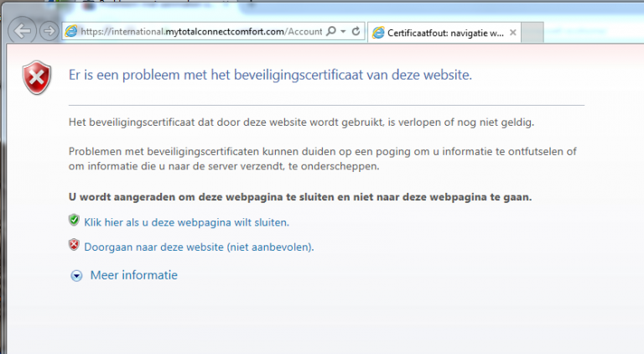
Task: Click the browser Forward arrow button
Action: [49, 31]
